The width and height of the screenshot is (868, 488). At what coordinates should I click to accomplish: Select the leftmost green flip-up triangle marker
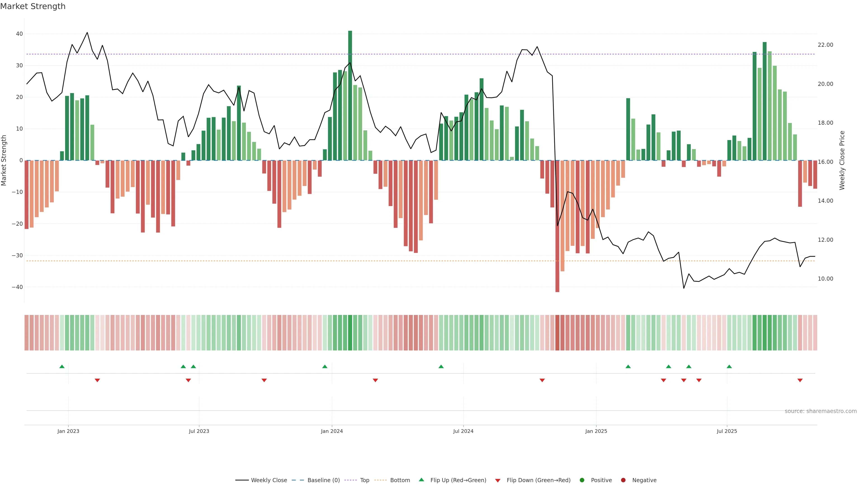(x=62, y=366)
